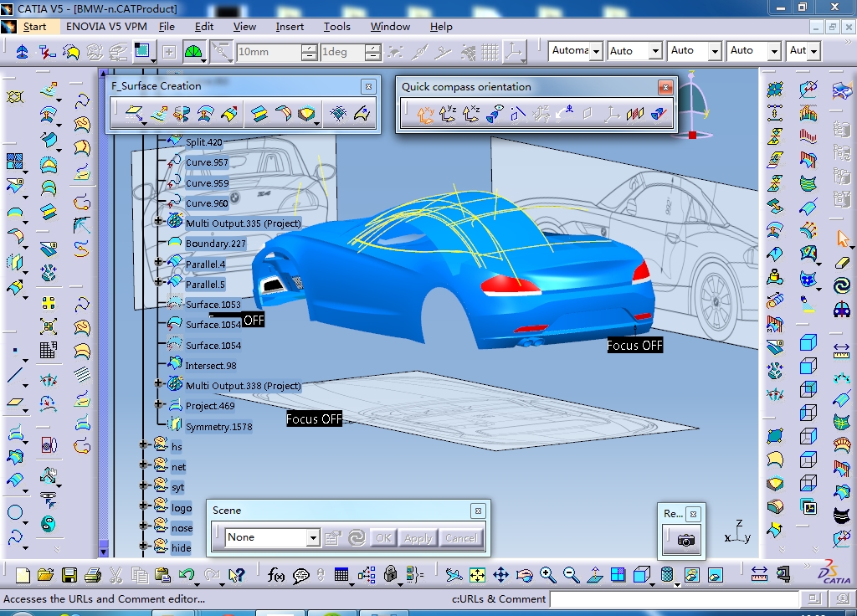Click the Print icon
The image size is (857, 616).
click(92, 575)
